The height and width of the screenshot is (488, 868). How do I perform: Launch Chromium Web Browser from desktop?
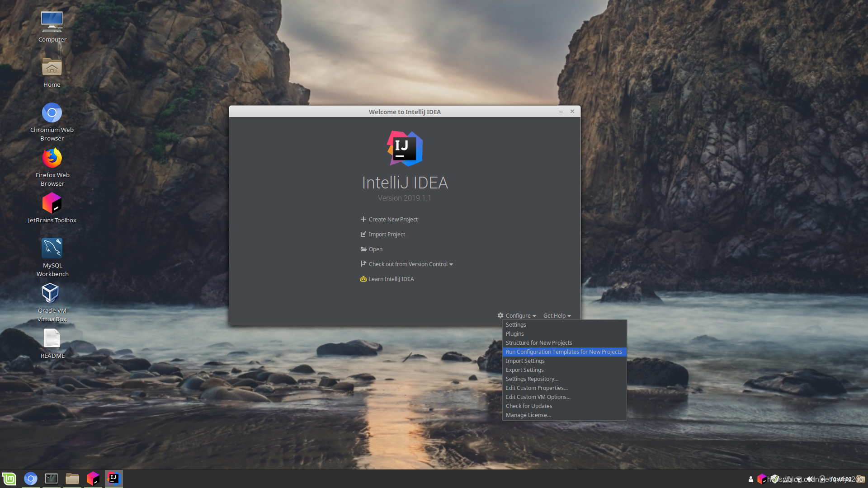pyautogui.click(x=52, y=121)
